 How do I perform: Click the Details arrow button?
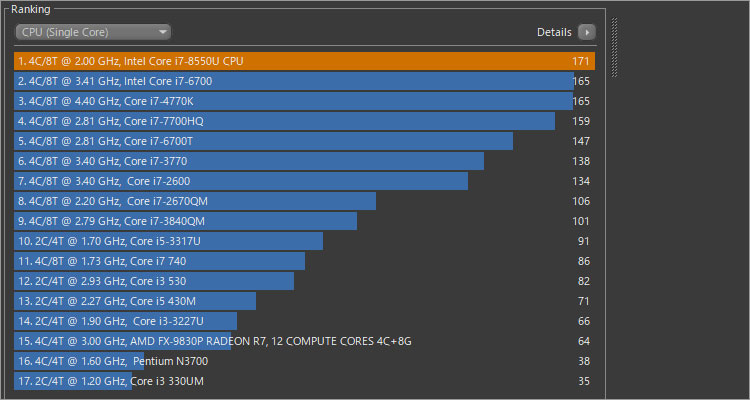point(587,32)
